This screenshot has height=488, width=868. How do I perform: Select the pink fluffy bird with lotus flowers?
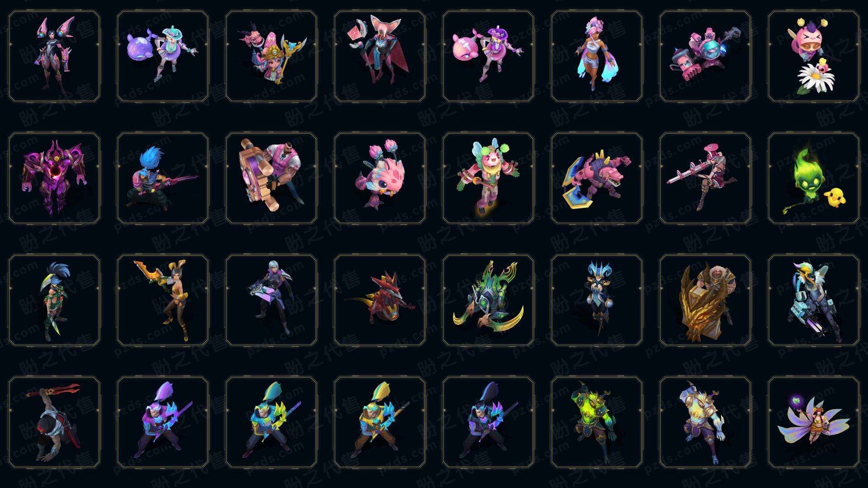point(380,178)
